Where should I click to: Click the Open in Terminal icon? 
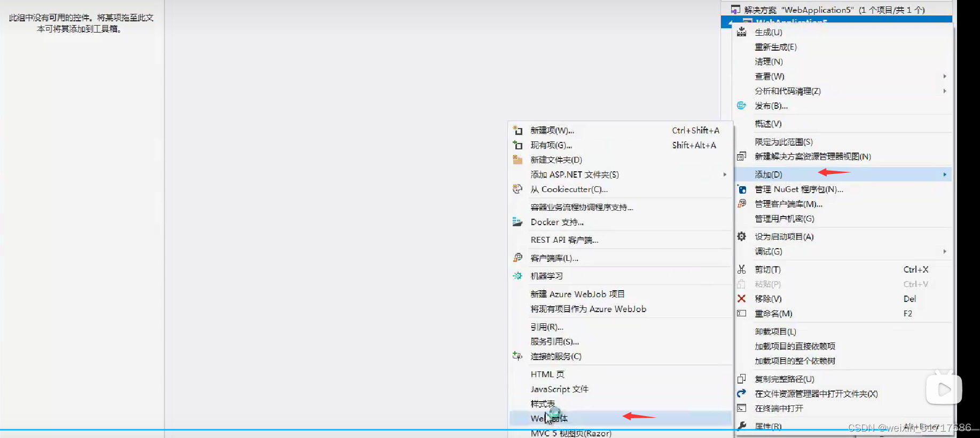pos(741,408)
